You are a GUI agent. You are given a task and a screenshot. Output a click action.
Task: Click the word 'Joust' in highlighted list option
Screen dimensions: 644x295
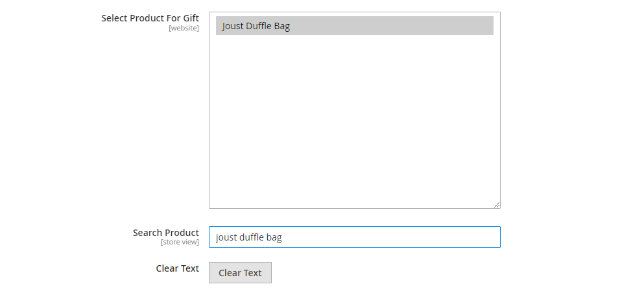click(x=232, y=26)
